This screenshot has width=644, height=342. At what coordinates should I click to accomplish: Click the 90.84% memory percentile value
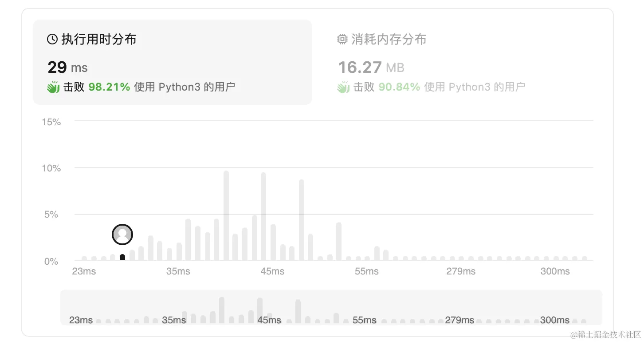click(x=399, y=87)
